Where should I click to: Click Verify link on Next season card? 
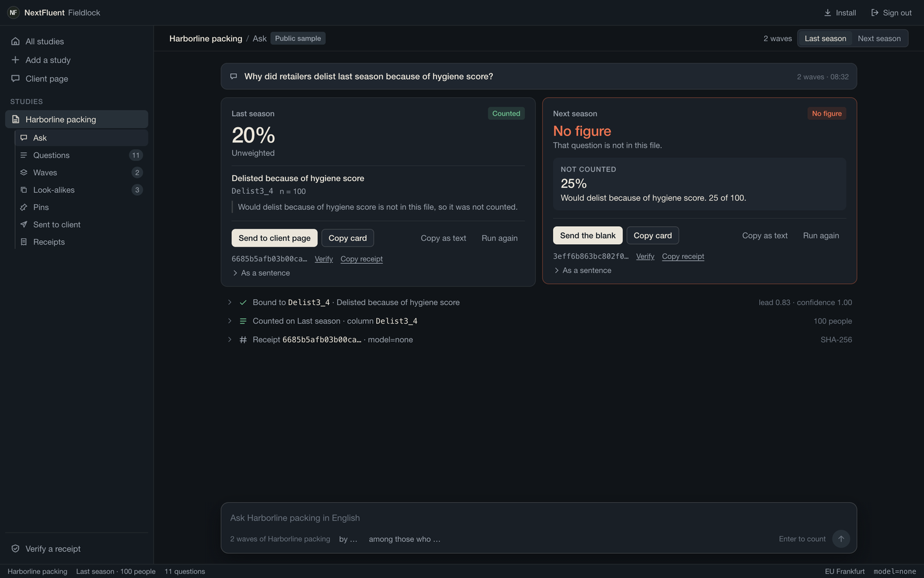pyautogui.click(x=645, y=256)
